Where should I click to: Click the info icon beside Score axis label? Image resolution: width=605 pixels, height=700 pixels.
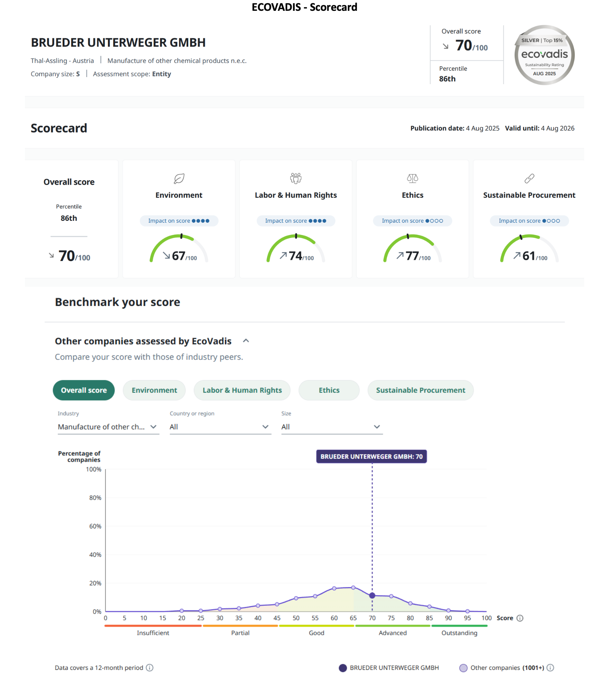(x=520, y=618)
